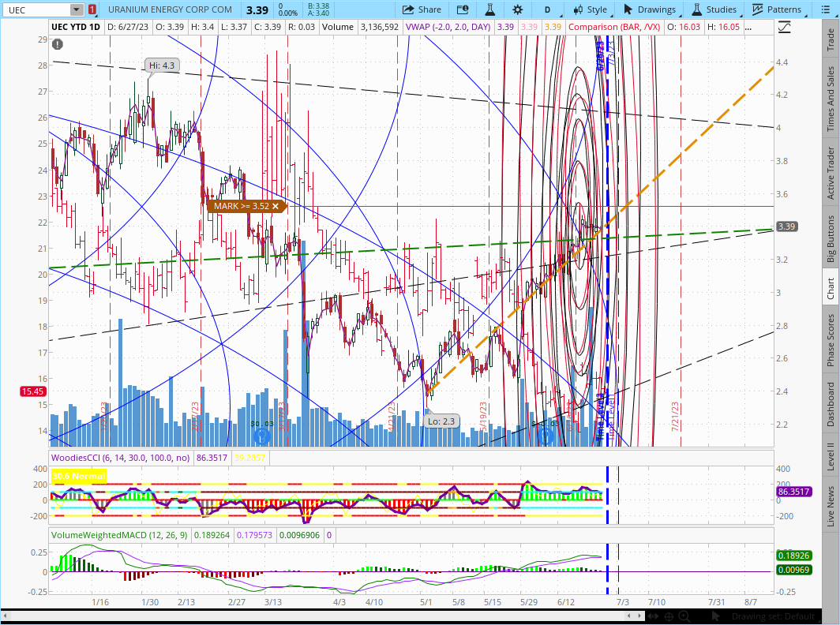Viewport: 840px width, 625px height.
Task: Click the UEC YTD 1D chart label
Action: (76, 27)
